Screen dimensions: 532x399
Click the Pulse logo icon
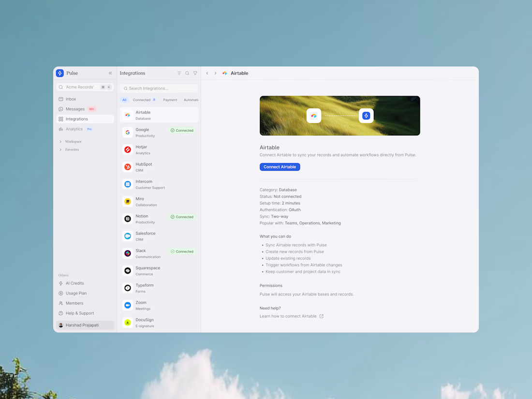click(x=60, y=73)
